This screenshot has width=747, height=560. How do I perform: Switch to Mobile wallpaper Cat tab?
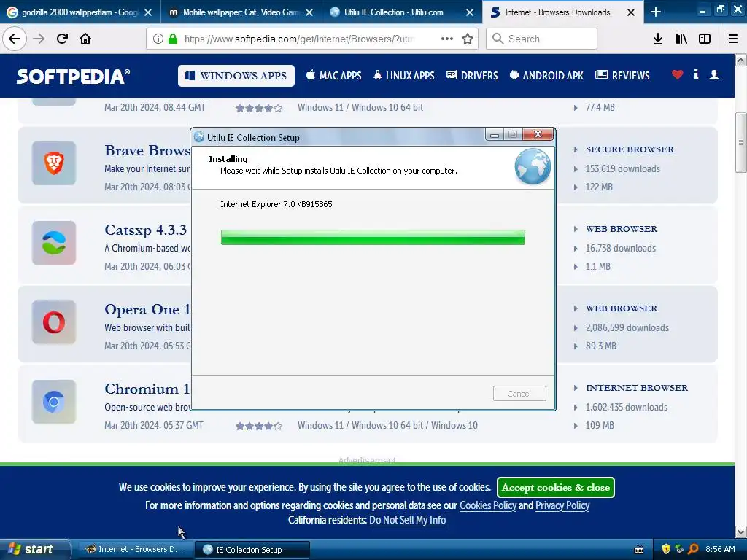[x=241, y=12]
